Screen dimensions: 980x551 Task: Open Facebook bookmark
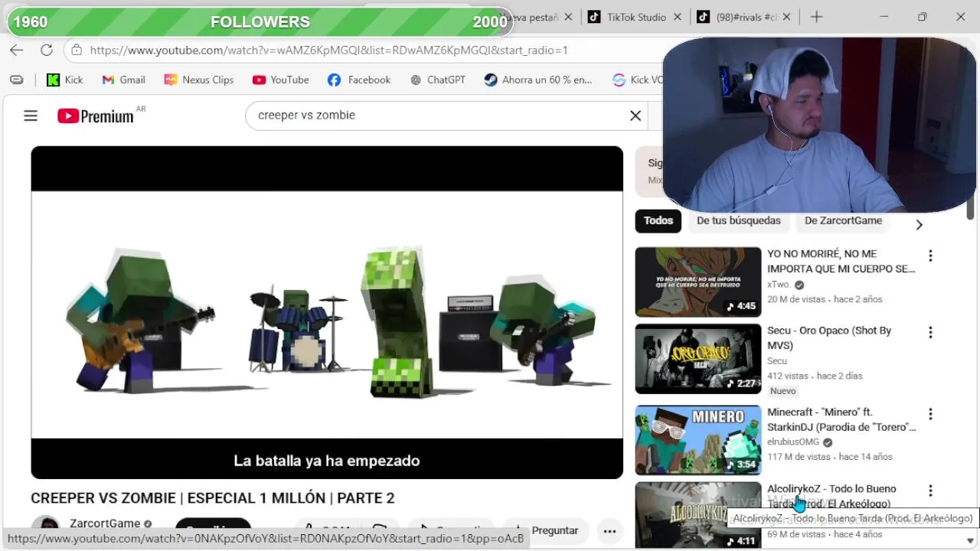pyautogui.click(x=359, y=80)
